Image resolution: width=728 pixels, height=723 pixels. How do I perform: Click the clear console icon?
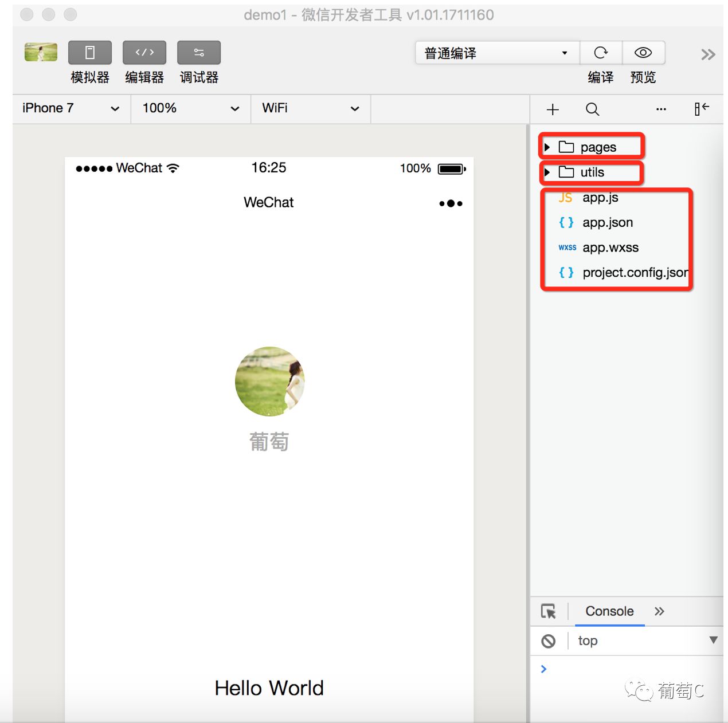tap(549, 641)
